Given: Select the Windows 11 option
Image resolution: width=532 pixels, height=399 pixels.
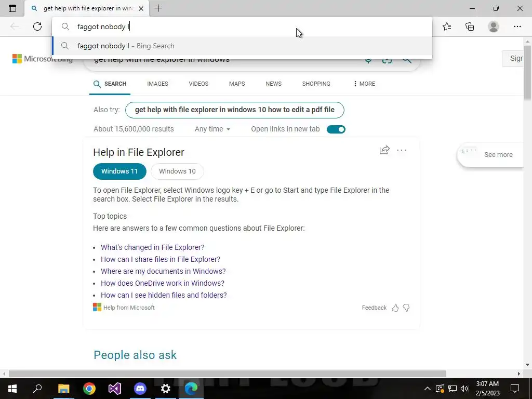Looking at the screenshot, I should point(119,171).
